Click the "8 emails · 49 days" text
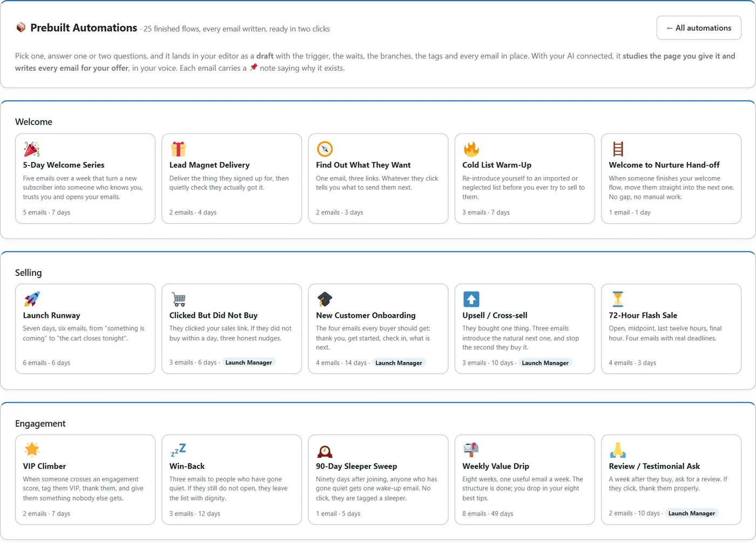This screenshot has height=543, width=756. 488,514
